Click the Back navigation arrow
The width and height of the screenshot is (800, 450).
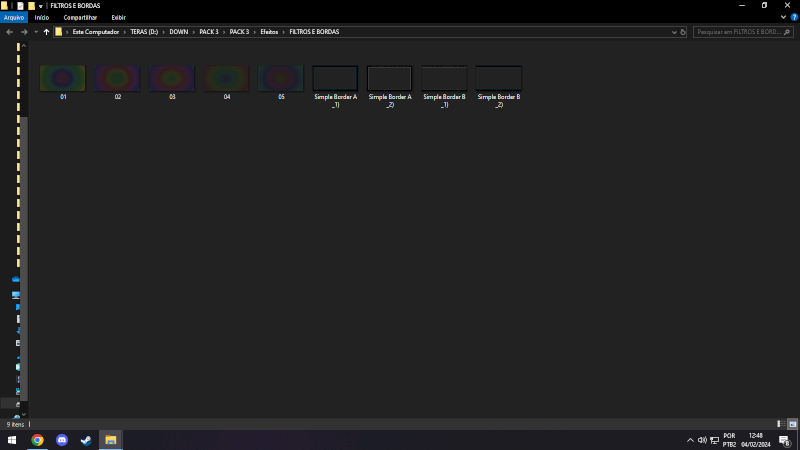[9, 32]
